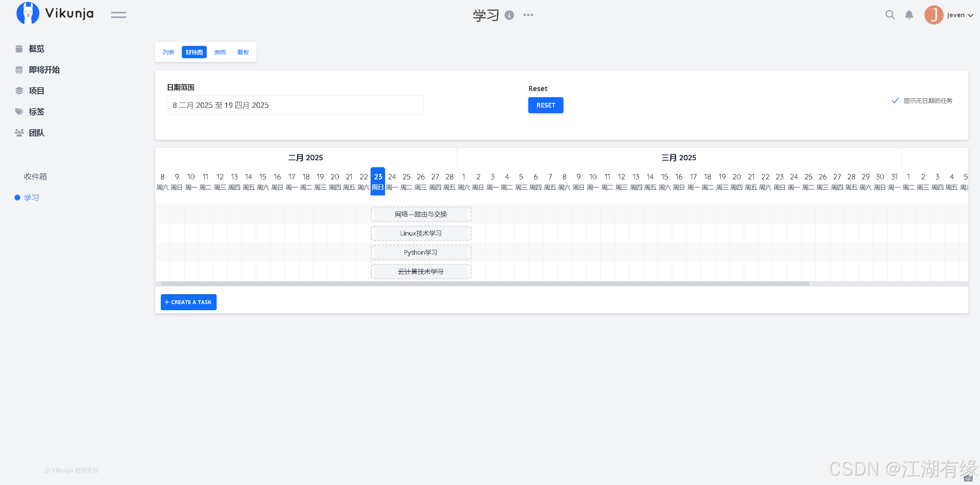Click the layers icon beside 项目
This screenshot has height=485, width=980.
tap(19, 91)
